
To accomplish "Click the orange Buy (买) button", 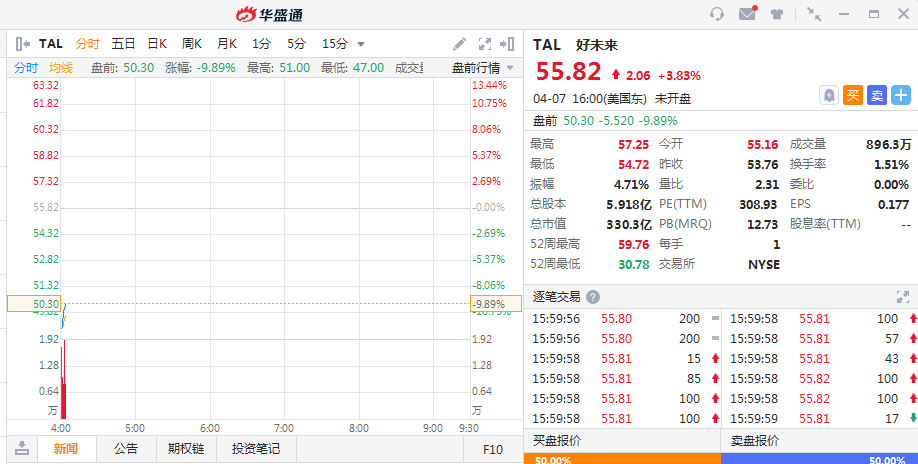I will (x=853, y=95).
